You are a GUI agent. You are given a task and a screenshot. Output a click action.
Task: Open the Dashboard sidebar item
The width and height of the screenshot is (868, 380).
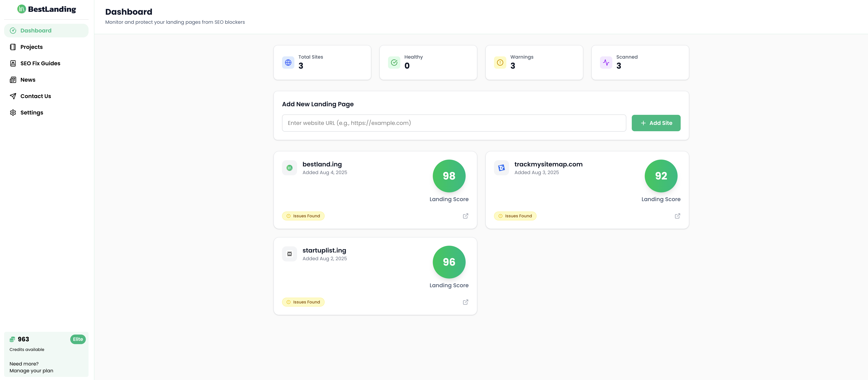46,31
